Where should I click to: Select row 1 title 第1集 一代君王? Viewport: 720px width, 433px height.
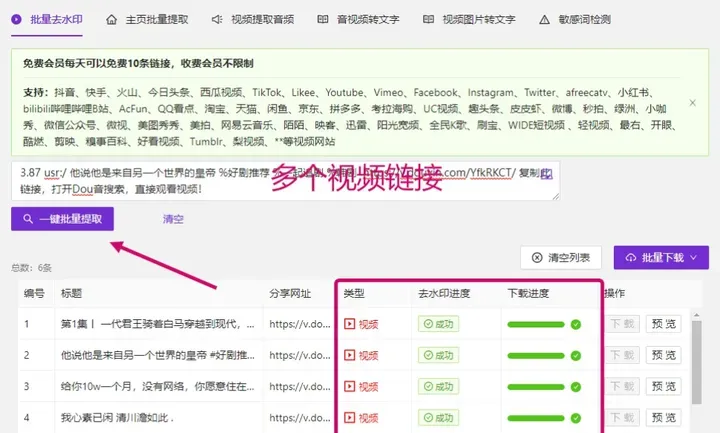tap(158, 324)
